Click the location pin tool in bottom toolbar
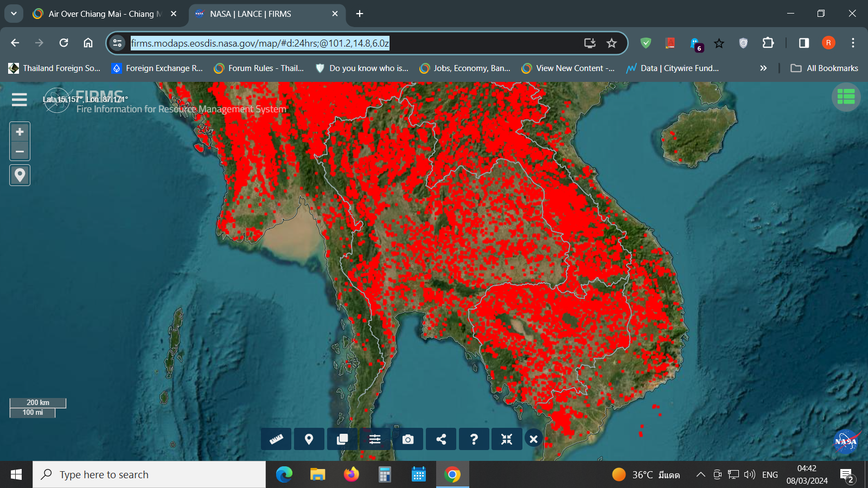Screen dimensions: 868x488 [x=309, y=439]
